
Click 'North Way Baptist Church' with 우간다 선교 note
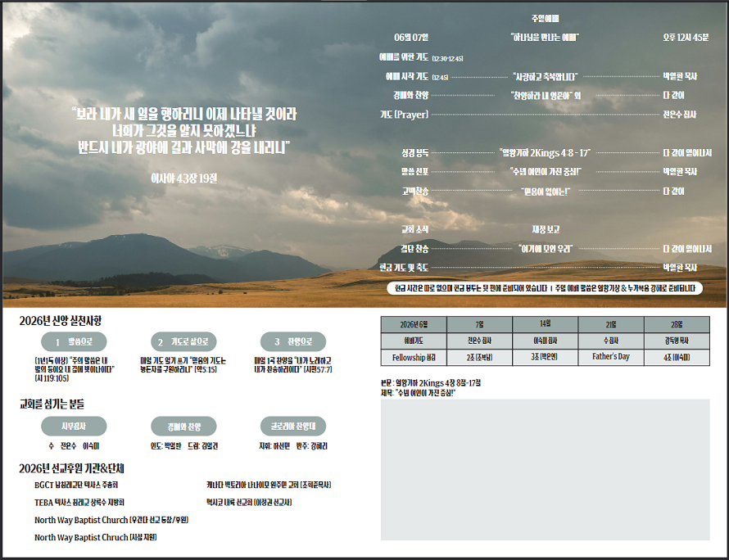(111, 520)
